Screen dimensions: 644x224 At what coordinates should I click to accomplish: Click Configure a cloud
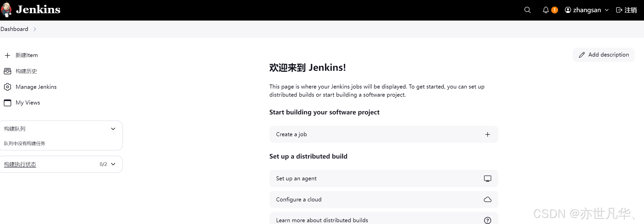(x=384, y=199)
